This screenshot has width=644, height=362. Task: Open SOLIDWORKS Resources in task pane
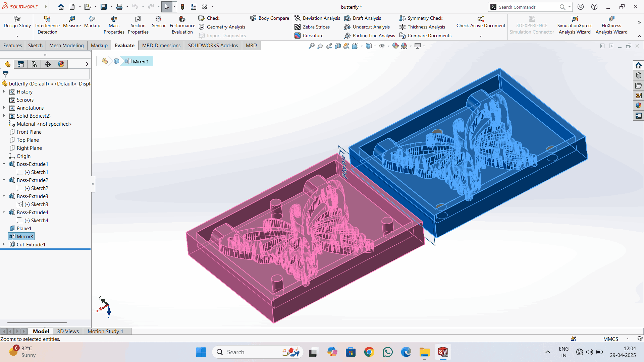coord(638,66)
